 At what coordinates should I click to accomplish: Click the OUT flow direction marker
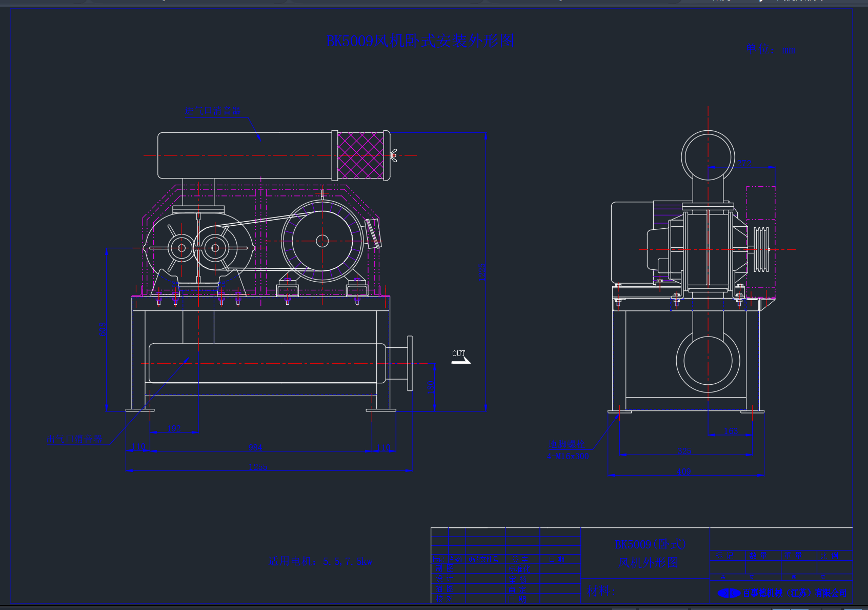[x=460, y=357]
